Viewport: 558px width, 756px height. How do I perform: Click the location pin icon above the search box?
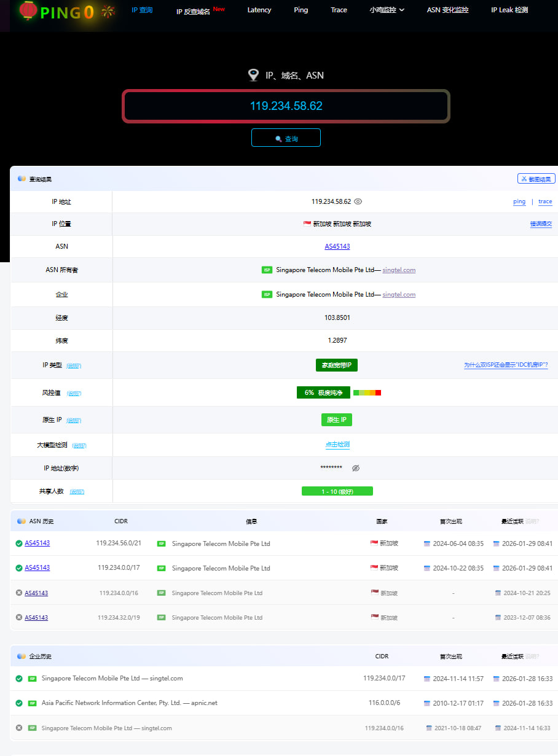pyautogui.click(x=253, y=76)
